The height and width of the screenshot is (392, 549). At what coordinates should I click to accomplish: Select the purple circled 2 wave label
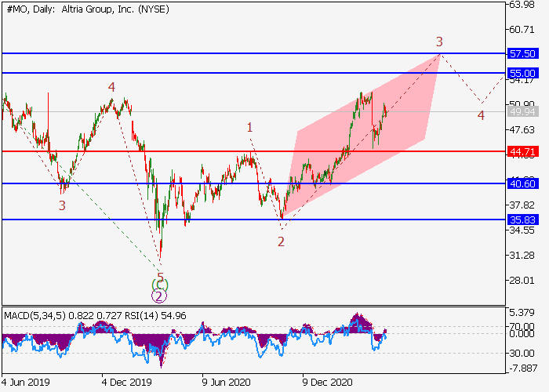(x=159, y=296)
